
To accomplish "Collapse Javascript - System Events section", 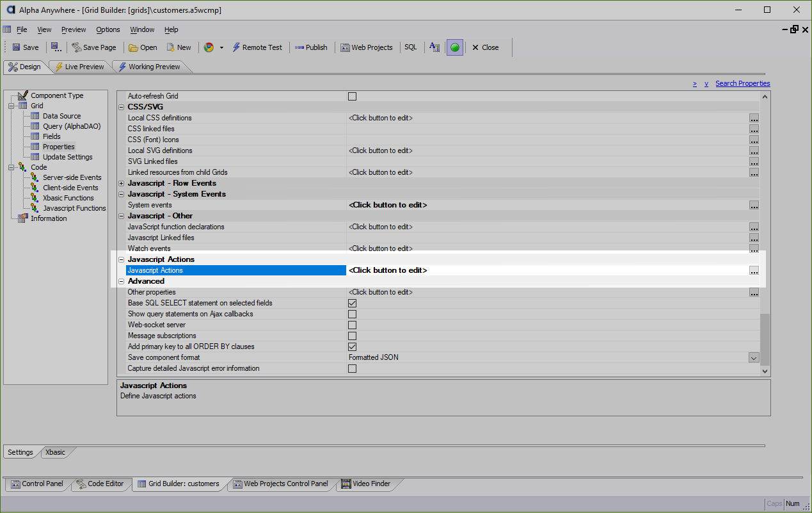I will coord(122,194).
